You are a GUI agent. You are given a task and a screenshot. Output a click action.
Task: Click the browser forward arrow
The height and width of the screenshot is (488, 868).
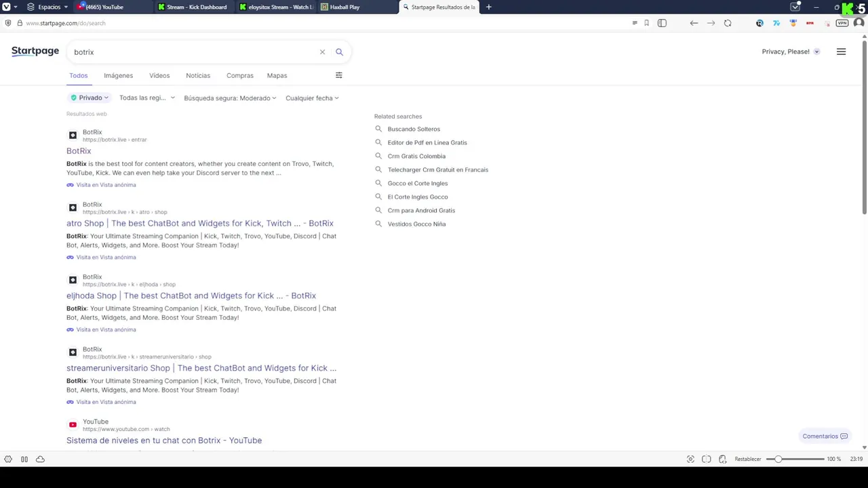pyautogui.click(x=711, y=23)
